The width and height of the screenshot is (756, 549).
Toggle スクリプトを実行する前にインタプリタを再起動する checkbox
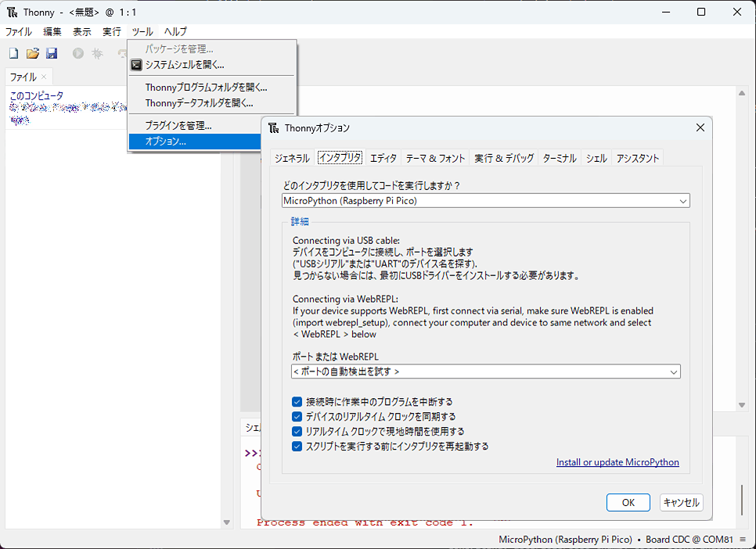pyautogui.click(x=297, y=447)
